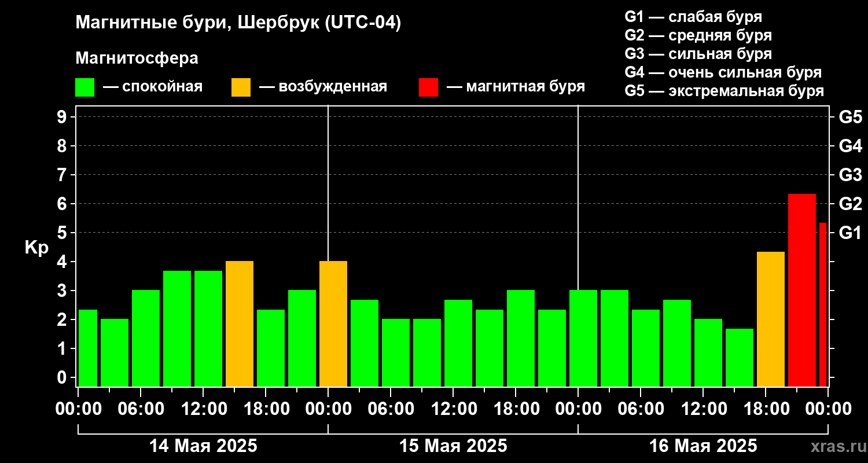This screenshot has height=463, width=868.
Task: Click the 'G5 — экстремальная буря' legend line
Action: click(x=724, y=91)
